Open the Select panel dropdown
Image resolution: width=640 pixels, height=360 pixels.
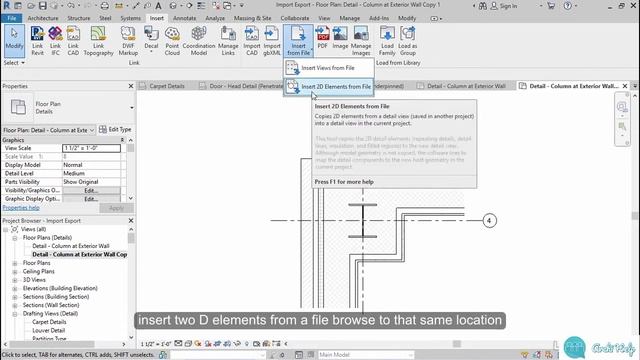(14, 63)
